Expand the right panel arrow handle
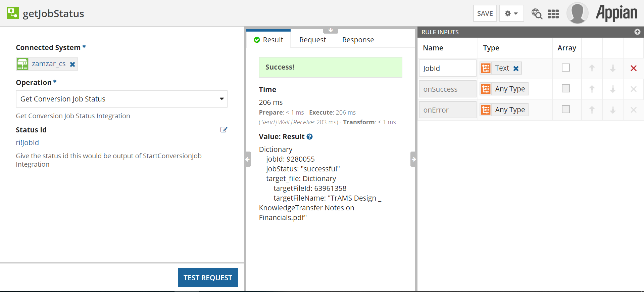 [x=414, y=159]
